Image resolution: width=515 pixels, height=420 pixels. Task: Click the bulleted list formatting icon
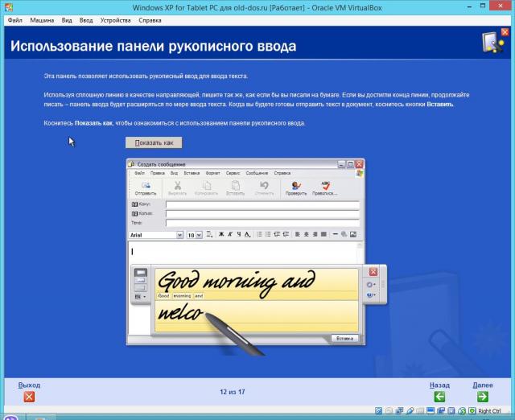268,234
